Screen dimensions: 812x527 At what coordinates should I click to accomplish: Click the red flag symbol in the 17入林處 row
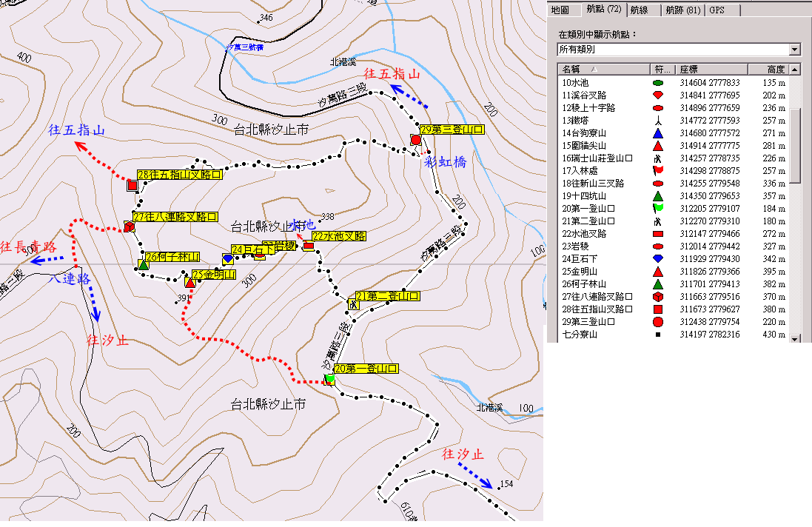(x=657, y=171)
